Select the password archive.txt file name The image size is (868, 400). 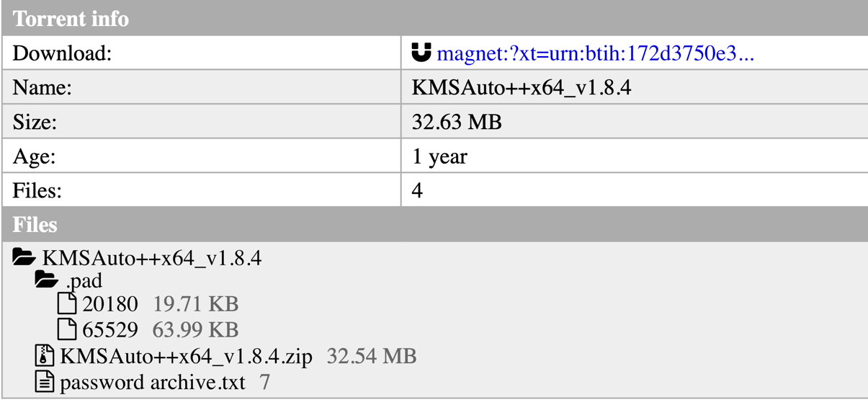153,381
